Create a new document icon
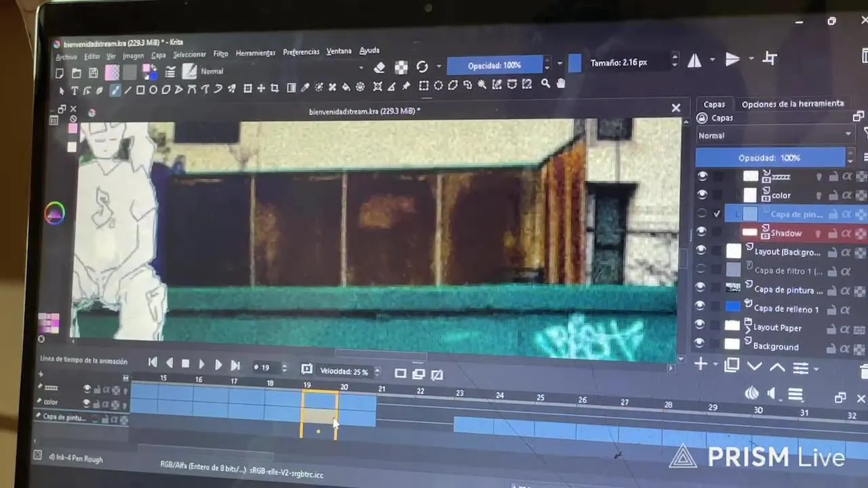 tap(60, 73)
